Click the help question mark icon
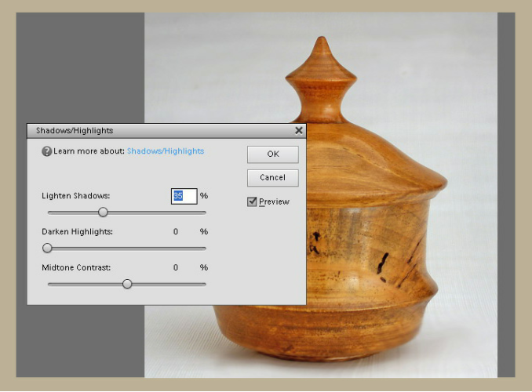 (47, 151)
